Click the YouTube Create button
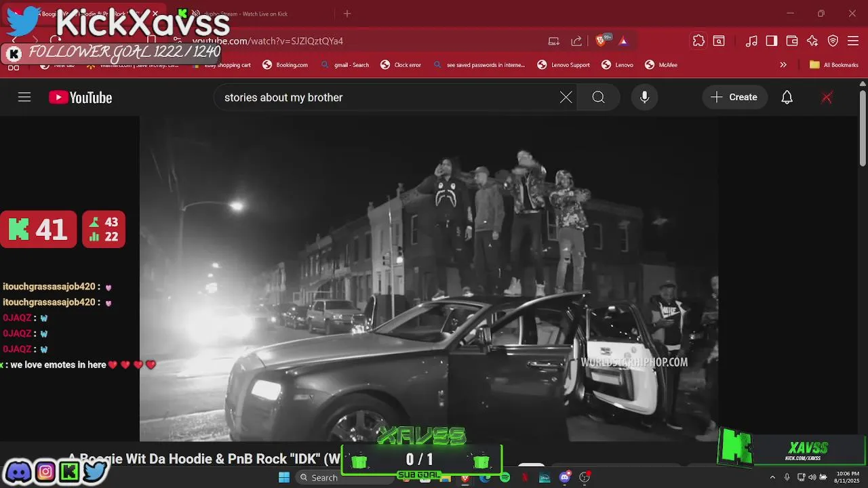Image resolution: width=868 pixels, height=488 pixels. [x=734, y=97]
